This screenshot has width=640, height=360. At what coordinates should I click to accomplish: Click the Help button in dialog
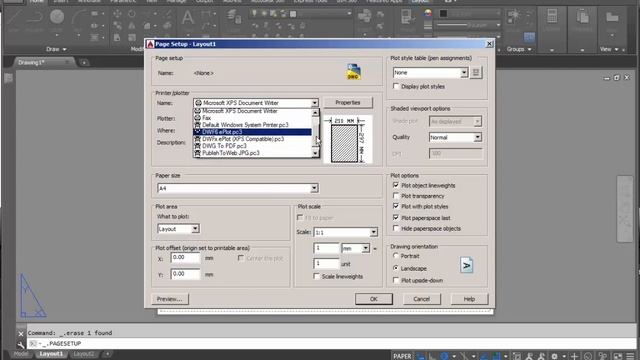[x=469, y=299]
